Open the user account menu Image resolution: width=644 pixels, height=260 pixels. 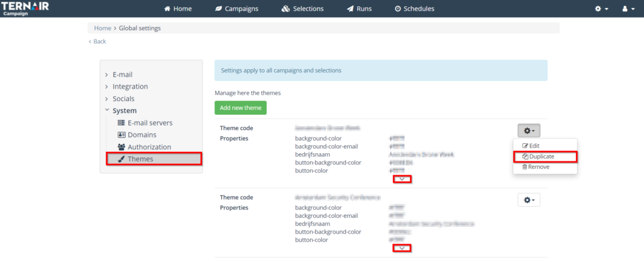tap(628, 9)
